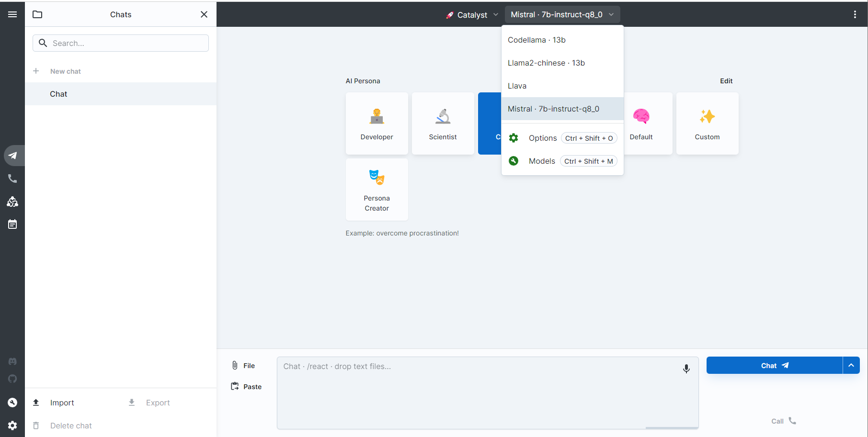Select Mistral · 7b-instruct-q8_0 in list
Screen dimensions: 868x437
(562, 109)
